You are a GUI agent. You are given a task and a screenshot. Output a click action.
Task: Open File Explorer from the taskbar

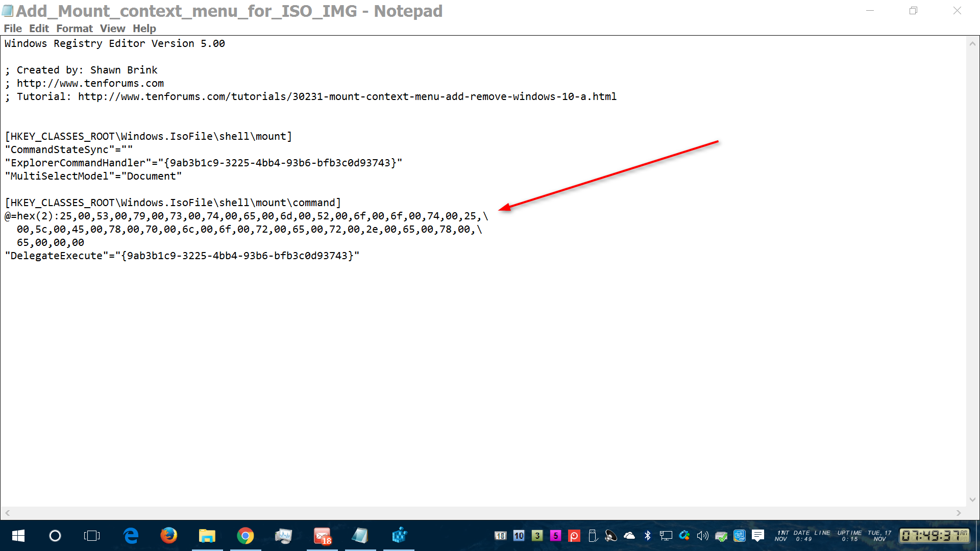point(207,536)
